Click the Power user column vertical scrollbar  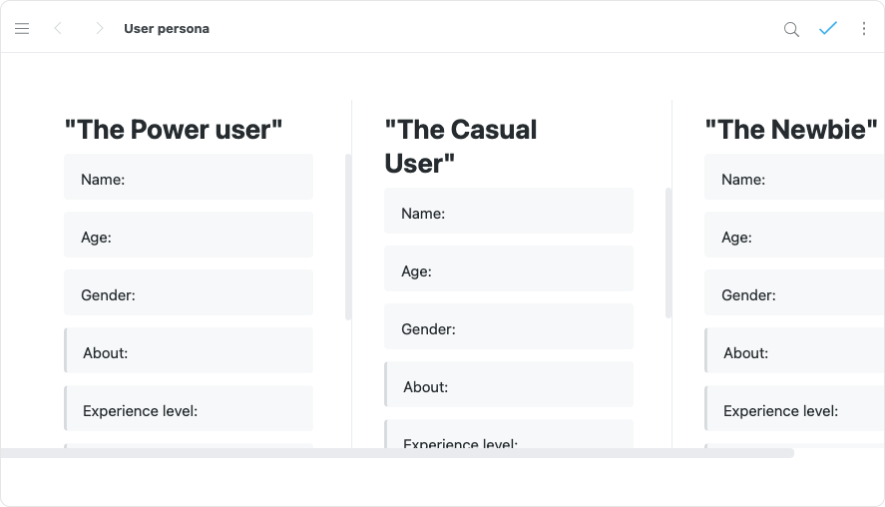pyautogui.click(x=348, y=237)
